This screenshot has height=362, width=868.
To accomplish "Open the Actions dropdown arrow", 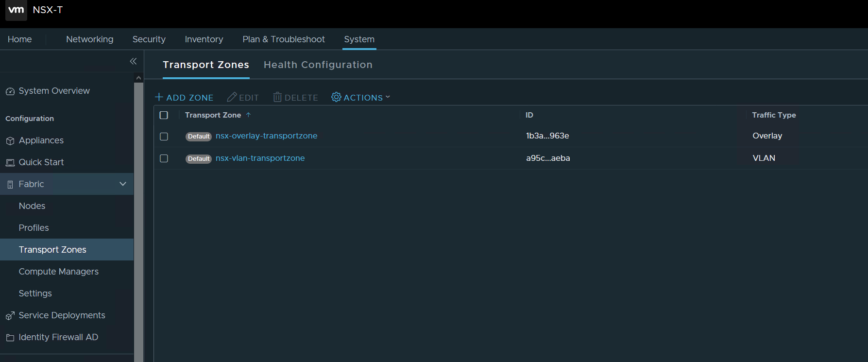I will pos(388,97).
